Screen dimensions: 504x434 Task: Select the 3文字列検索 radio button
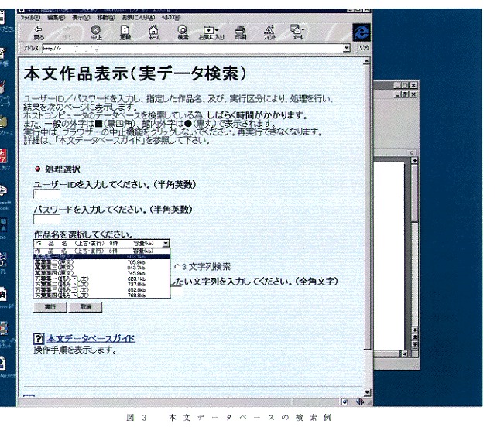click(177, 267)
